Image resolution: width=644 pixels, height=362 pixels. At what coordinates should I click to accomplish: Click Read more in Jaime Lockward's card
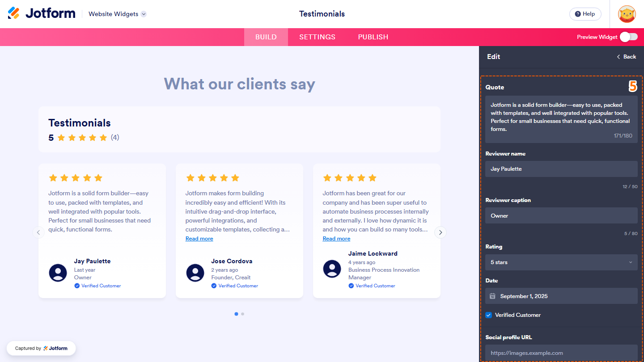pos(336,239)
